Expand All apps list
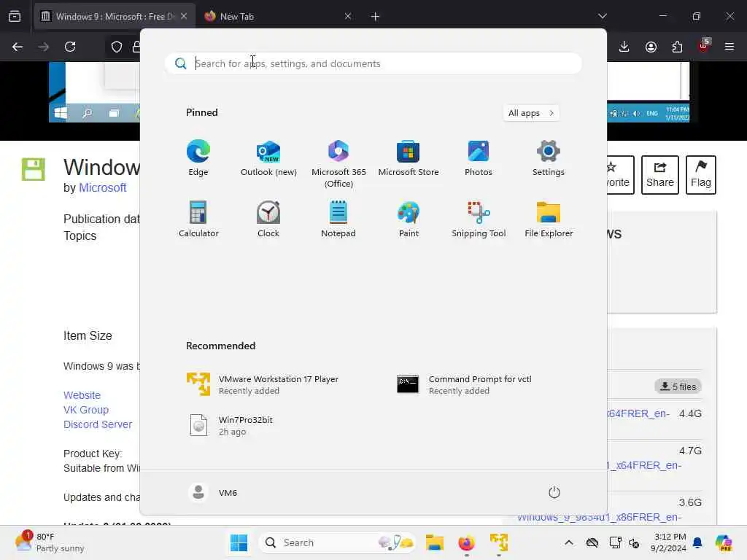 tap(531, 113)
